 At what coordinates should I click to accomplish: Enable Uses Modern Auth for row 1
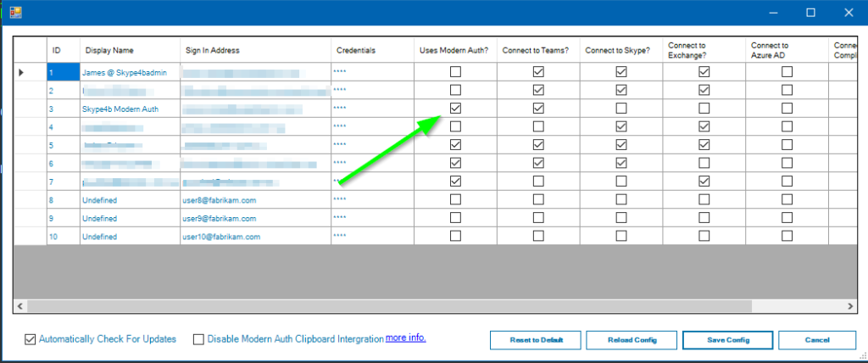click(455, 73)
